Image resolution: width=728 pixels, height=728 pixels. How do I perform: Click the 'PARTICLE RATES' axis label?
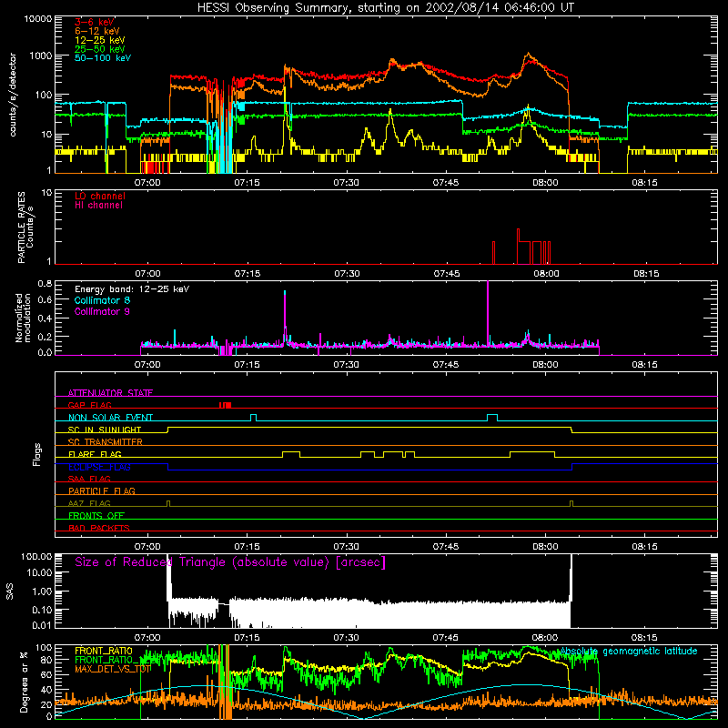[x=21, y=227]
